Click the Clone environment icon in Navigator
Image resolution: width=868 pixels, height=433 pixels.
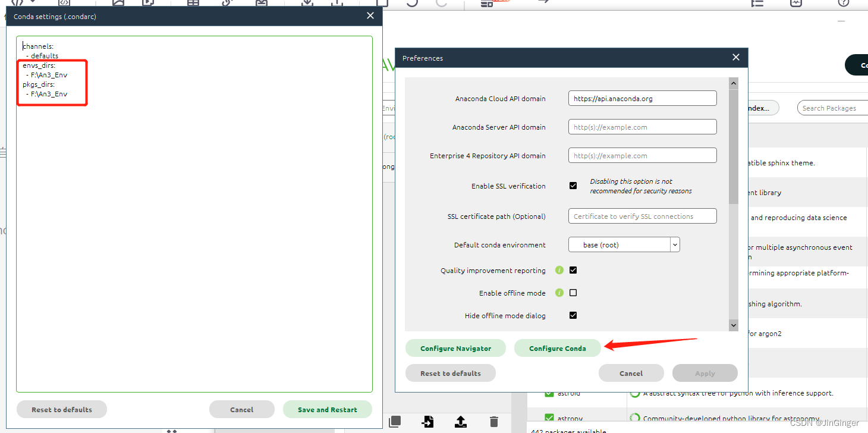tap(395, 422)
